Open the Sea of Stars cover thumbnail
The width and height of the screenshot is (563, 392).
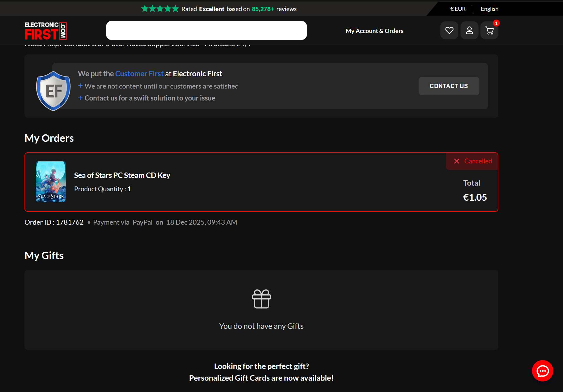point(51,182)
